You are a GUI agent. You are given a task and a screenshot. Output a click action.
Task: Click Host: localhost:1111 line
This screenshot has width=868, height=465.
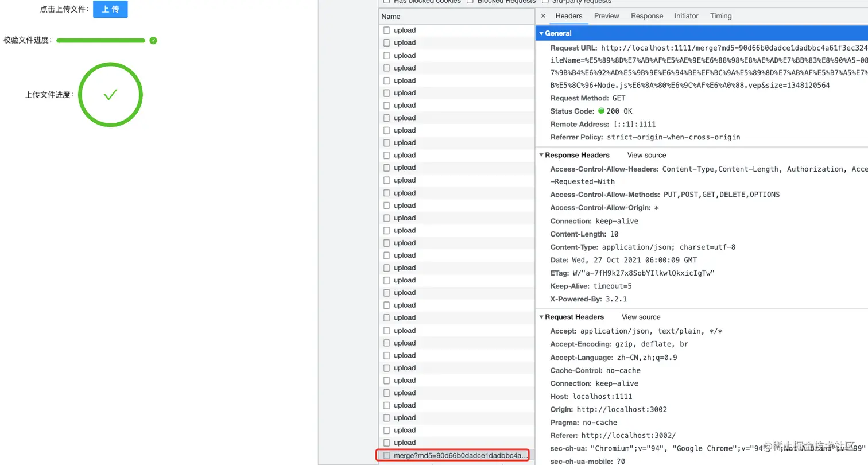(591, 397)
